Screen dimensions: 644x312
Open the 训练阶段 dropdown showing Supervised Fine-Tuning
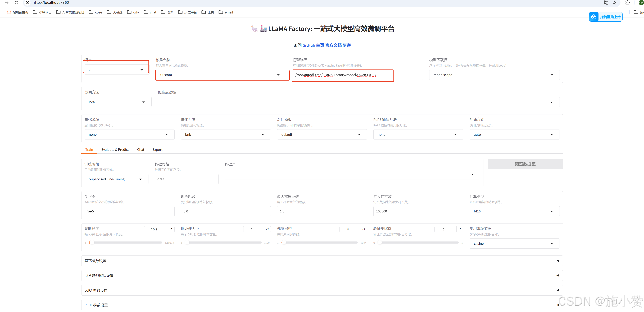click(x=116, y=179)
